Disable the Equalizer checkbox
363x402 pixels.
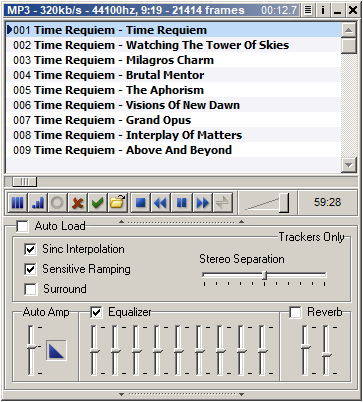pos(96,312)
